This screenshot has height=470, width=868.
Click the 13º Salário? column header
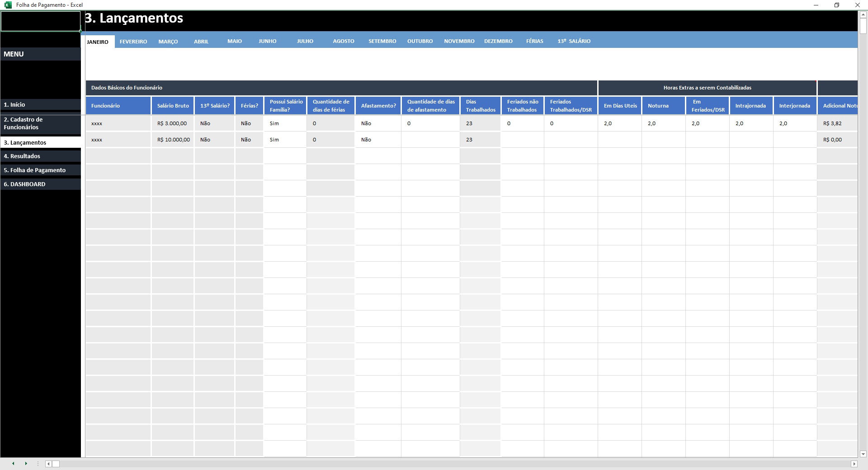pos(215,106)
